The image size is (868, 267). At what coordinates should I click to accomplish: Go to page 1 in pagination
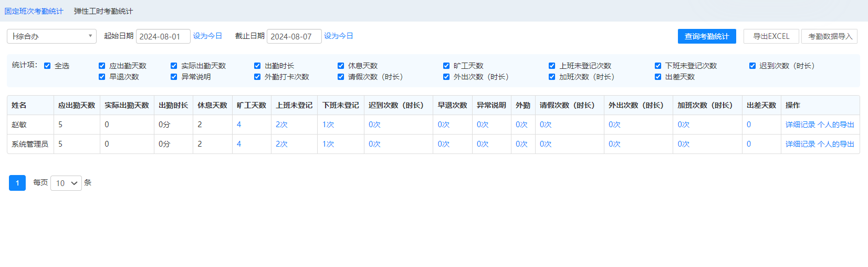pos(17,183)
